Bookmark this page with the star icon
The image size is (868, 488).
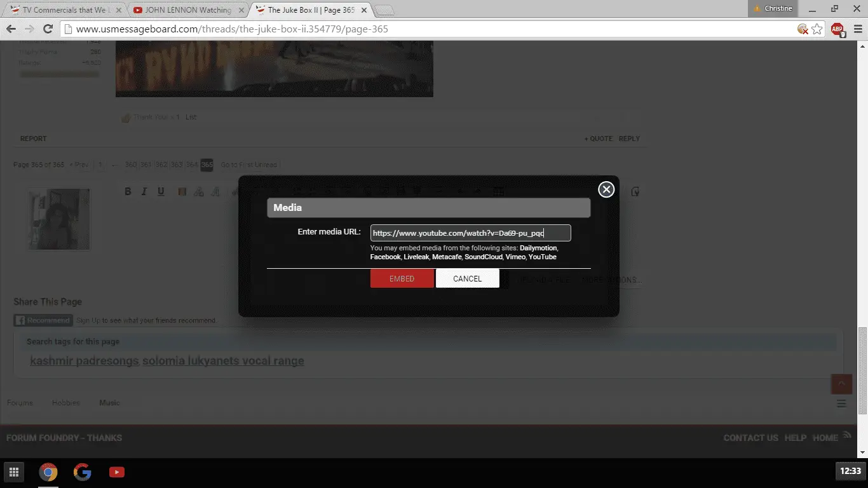coord(817,29)
